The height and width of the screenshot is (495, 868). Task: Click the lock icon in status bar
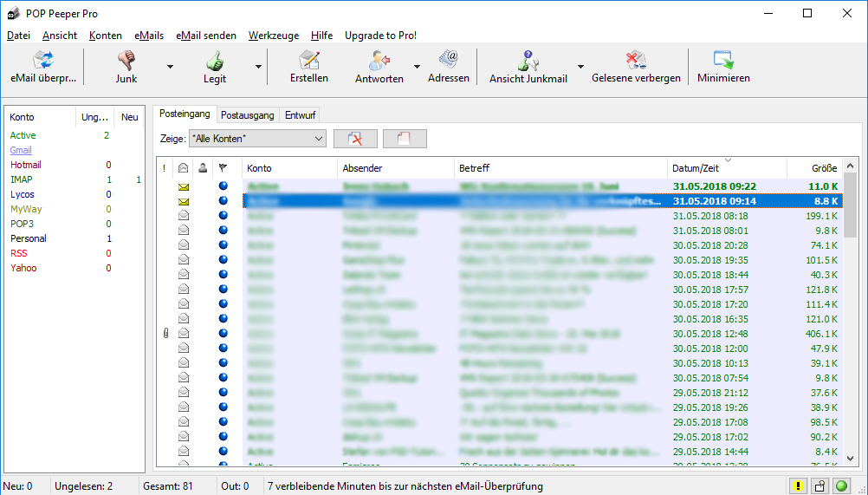coord(819,486)
